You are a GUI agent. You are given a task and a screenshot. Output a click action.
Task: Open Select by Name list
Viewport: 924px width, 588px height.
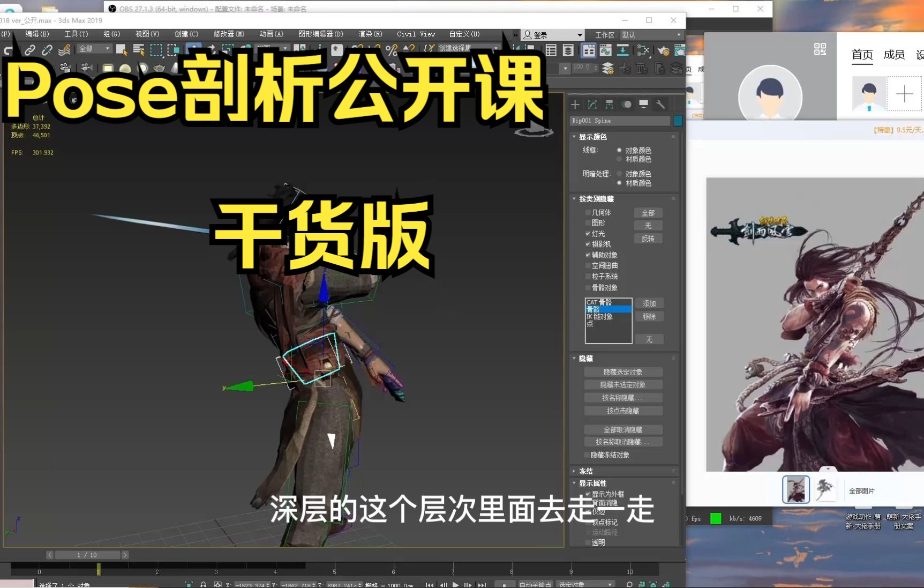point(139,50)
